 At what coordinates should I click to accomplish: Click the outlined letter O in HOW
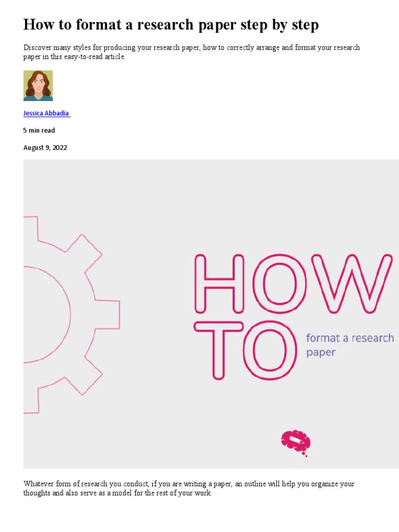point(279,284)
